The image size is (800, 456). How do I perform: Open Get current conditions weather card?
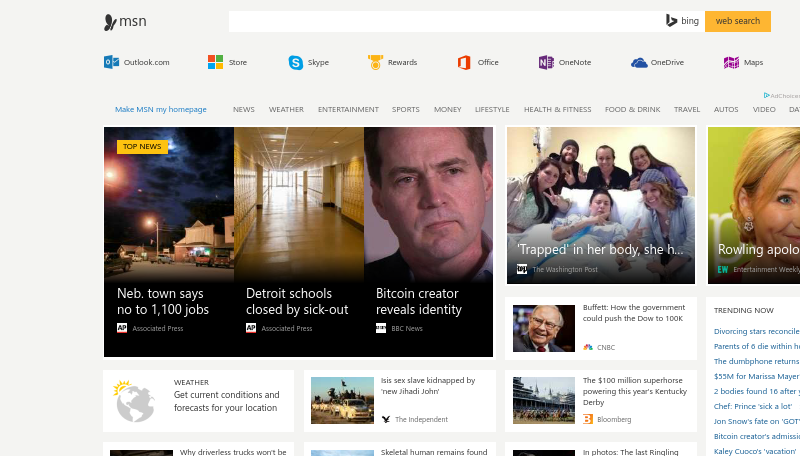click(198, 401)
